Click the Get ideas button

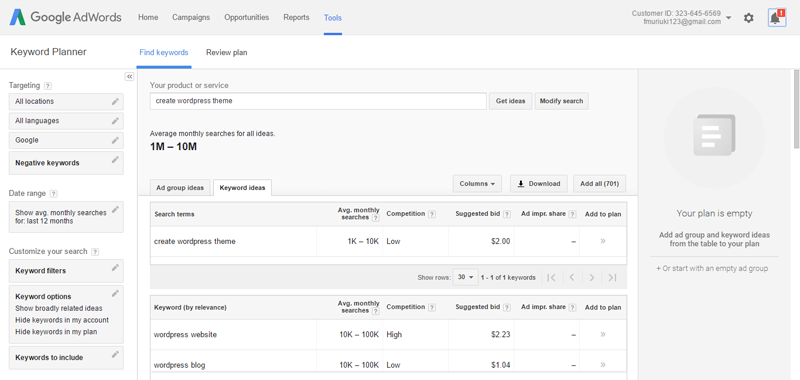coord(510,101)
